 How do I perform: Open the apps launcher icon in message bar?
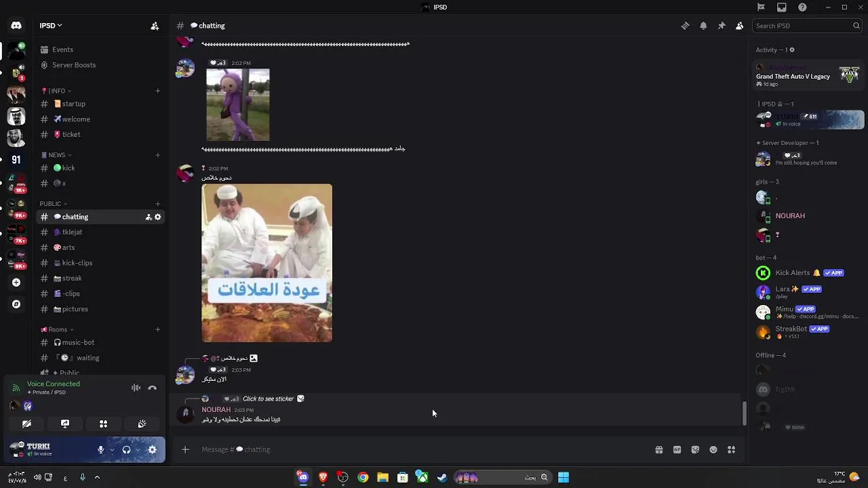tap(731, 449)
